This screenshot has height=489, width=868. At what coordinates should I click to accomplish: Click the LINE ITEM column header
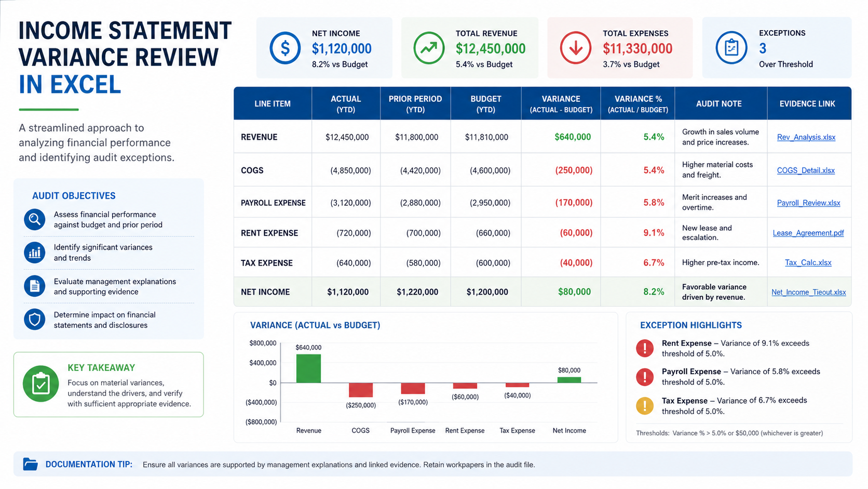(x=273, y=104)
